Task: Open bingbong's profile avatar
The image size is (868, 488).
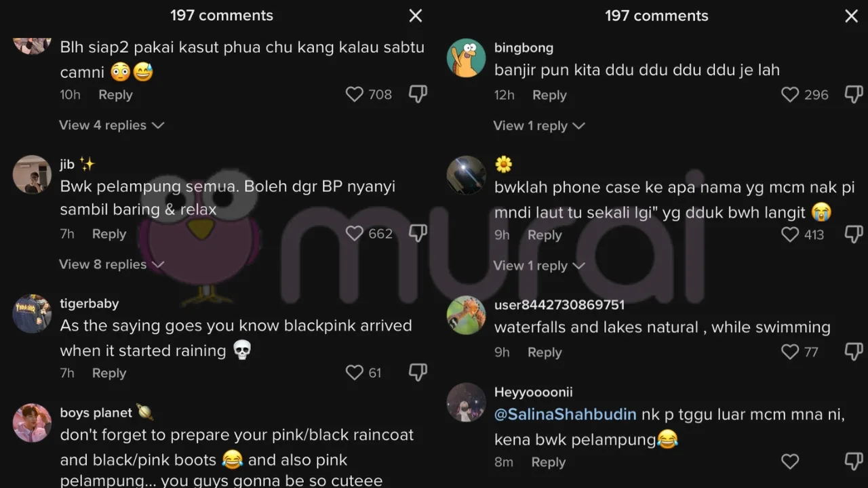Action: 466,58
